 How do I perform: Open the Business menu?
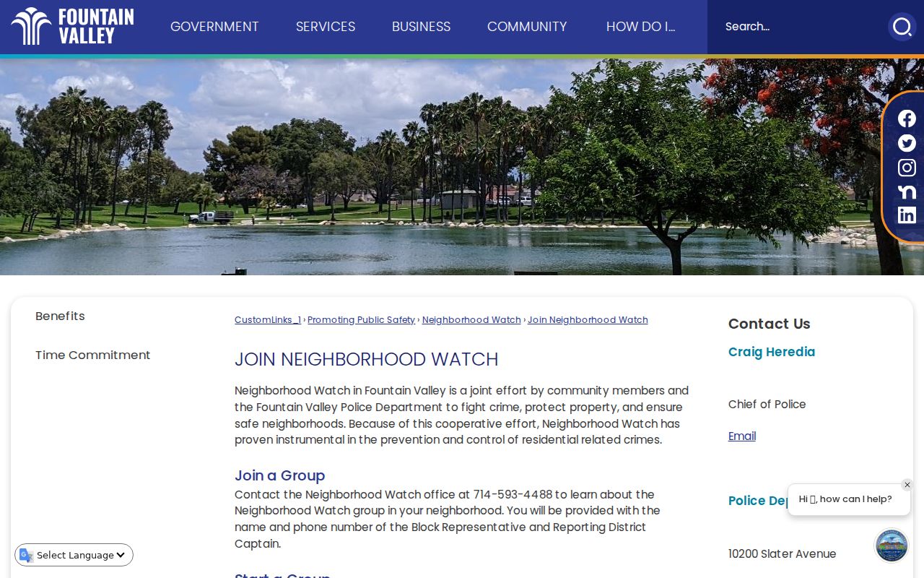[421, 27]
